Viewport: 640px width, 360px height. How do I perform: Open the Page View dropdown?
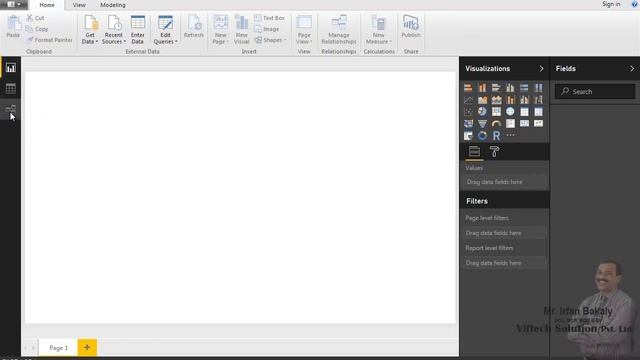coord(304,30)
